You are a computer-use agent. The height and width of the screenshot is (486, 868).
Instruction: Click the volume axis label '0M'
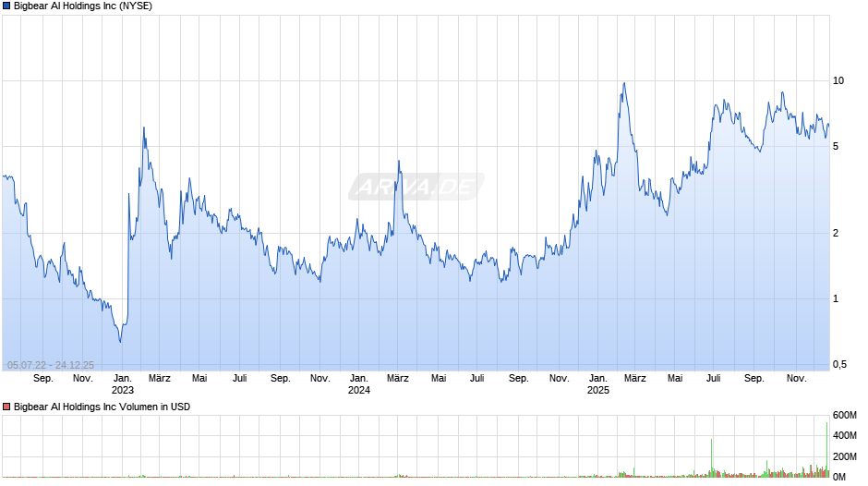[839, 477]
